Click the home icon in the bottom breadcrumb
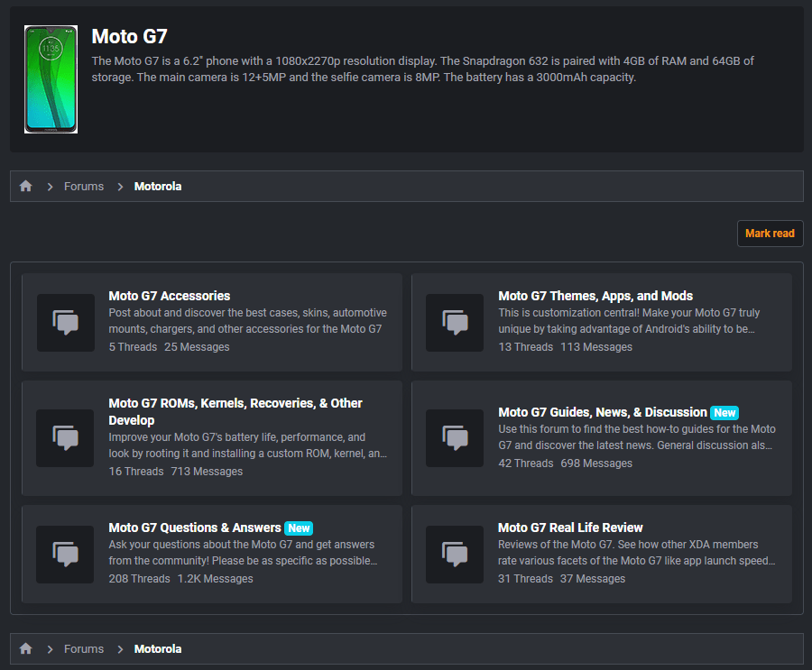The image size is (812, 670). [26, 648]
